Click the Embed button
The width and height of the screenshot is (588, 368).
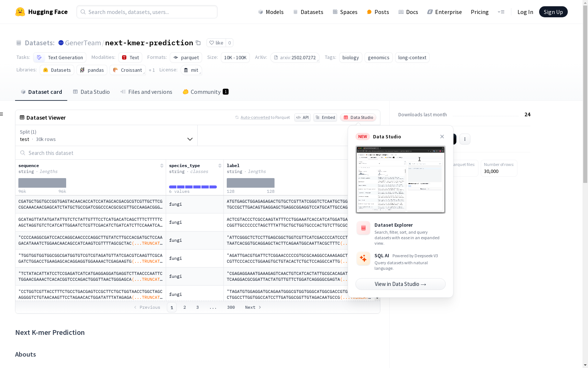point(325,117)
